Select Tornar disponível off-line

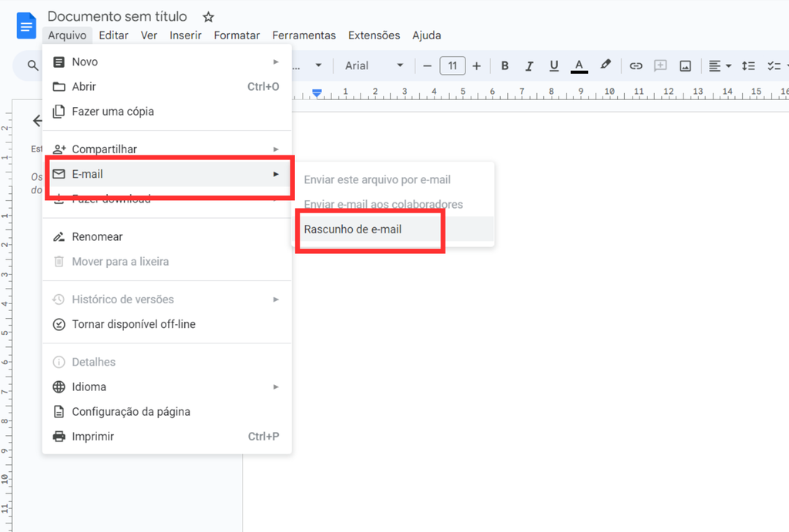tap(167, 324)
